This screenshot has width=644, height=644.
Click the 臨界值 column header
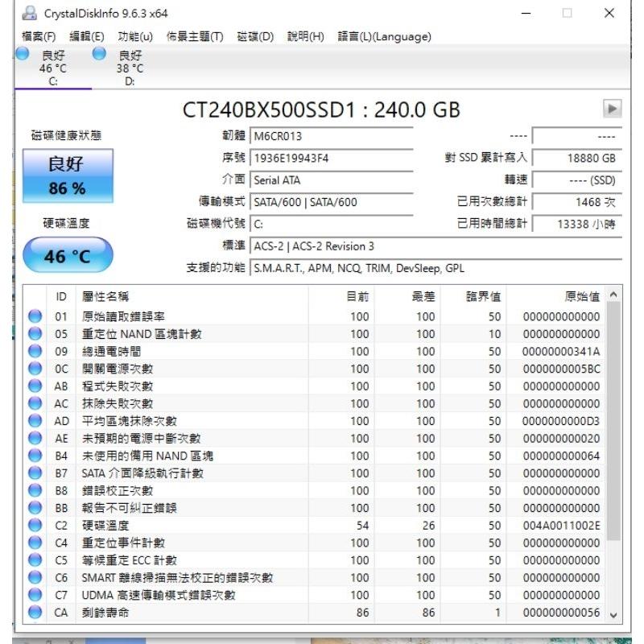(473, 296)
